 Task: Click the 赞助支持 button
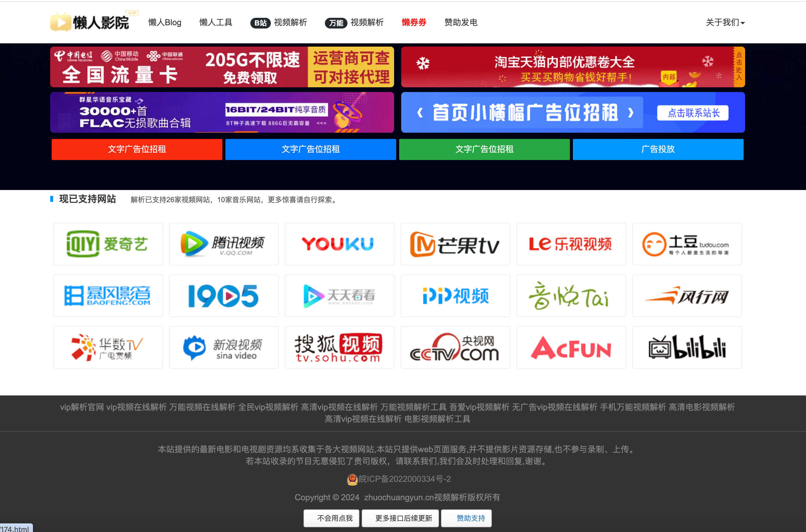pos(466,518)
